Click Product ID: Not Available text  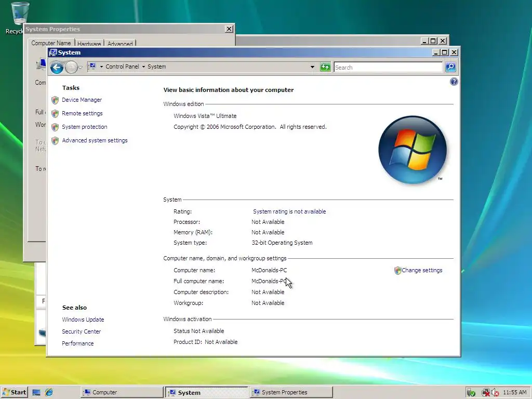tap(206, 342)
